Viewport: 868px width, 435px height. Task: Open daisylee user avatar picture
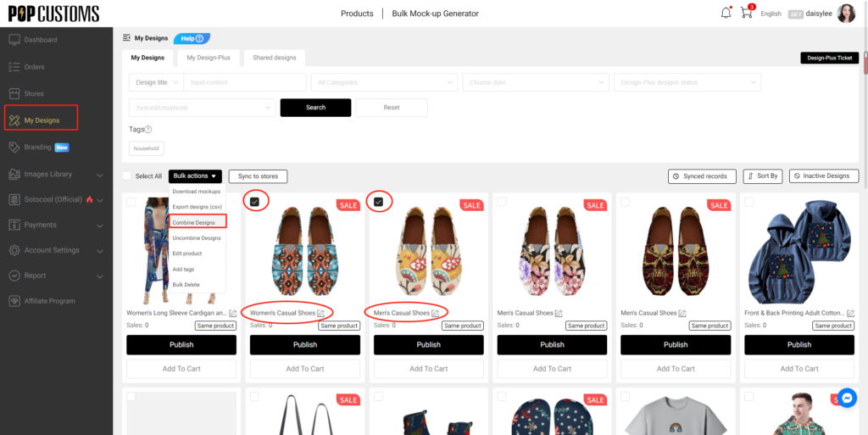[846, 14]
